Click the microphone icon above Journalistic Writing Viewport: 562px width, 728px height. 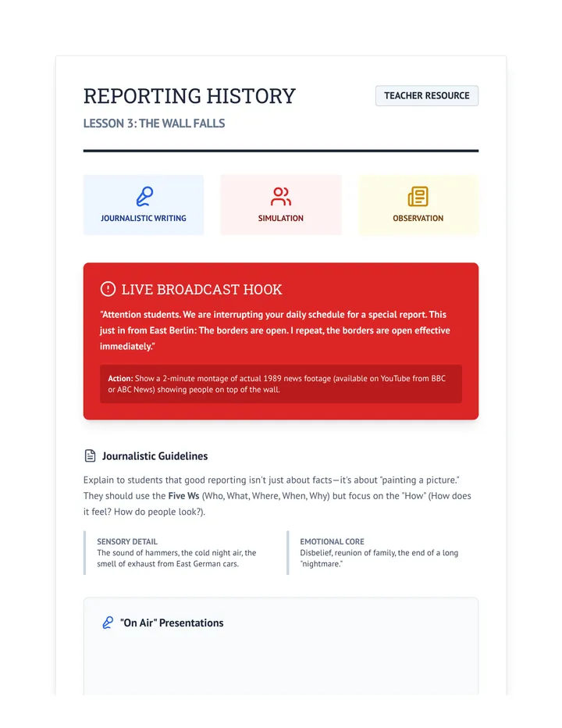pyautogui.click(x=144, y=196)
